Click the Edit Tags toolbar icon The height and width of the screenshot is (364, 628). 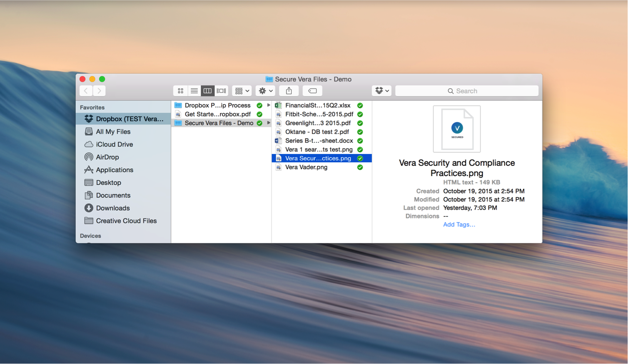pos(312,91)
